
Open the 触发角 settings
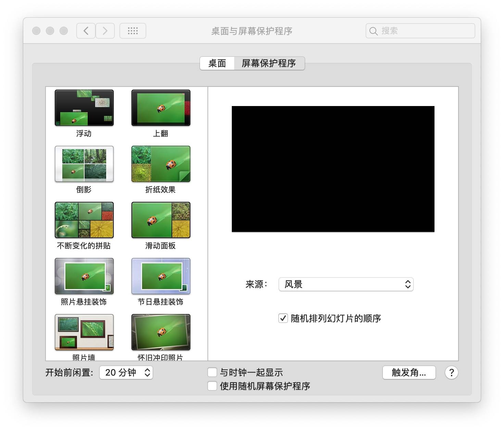coord(409,373)
